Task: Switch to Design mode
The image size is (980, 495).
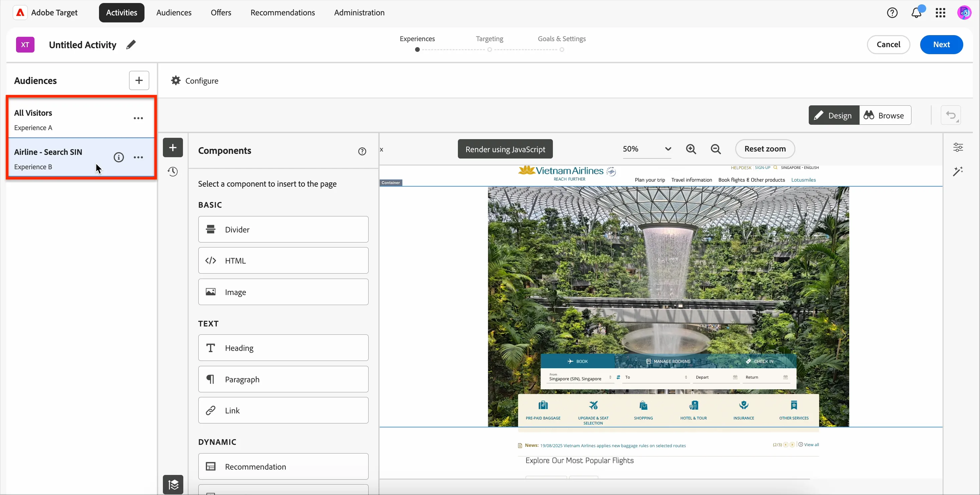Action: click(834, 115)
